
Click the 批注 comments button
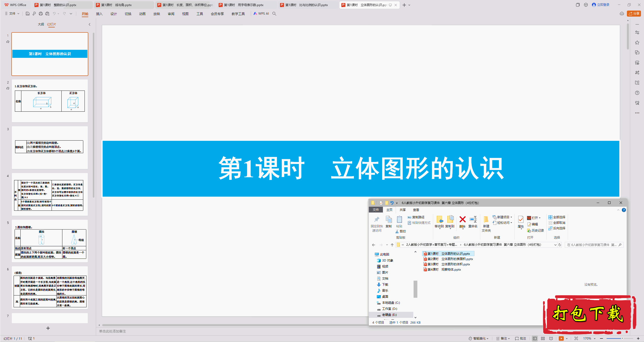tap(520, 338)
